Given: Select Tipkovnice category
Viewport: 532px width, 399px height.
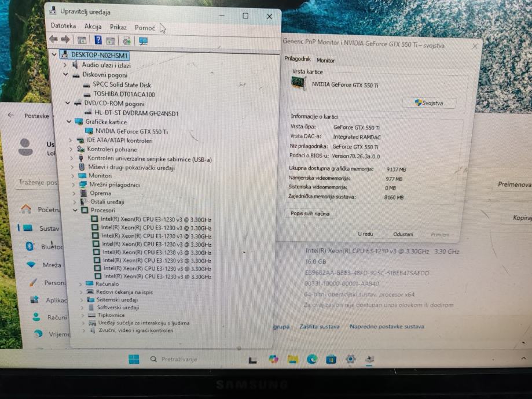Looking at the screenshot, I should coord(111,315).
